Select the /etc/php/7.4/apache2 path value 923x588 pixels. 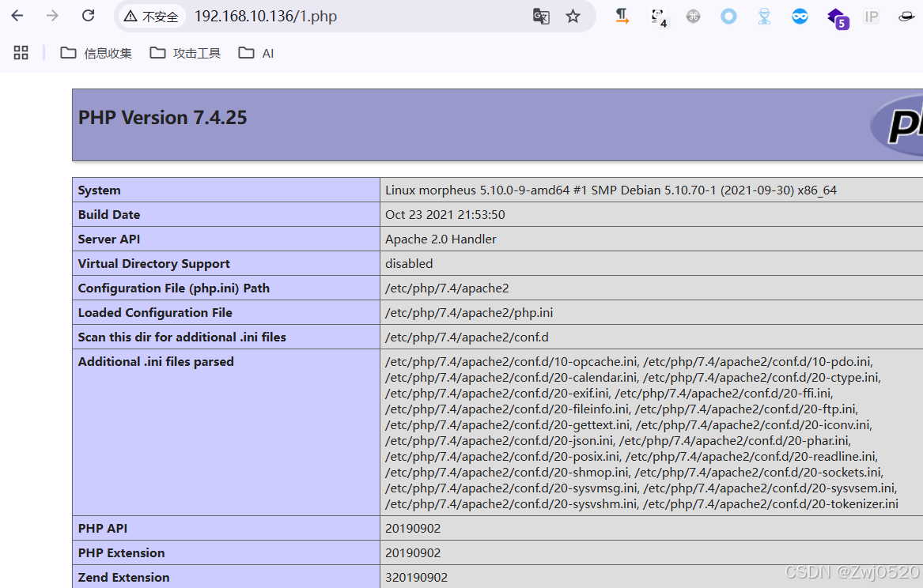click(x=447, y=288)
